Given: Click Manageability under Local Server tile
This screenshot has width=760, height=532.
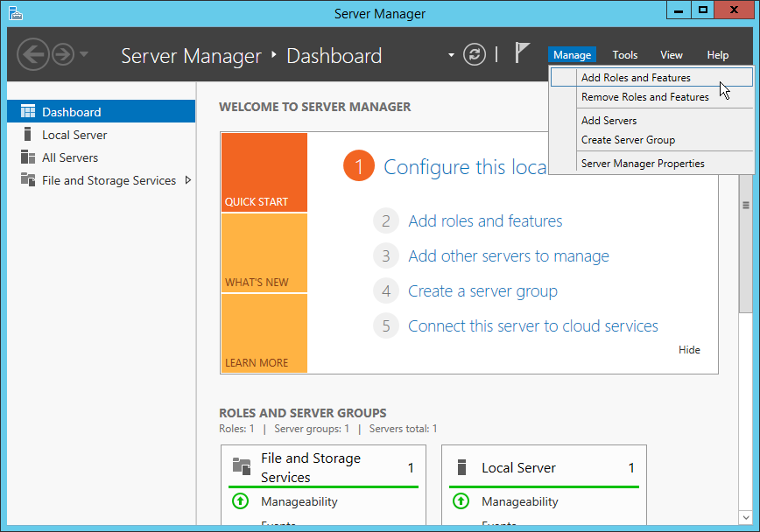Looking at the screenshot, I should click(x=519, y=501).
